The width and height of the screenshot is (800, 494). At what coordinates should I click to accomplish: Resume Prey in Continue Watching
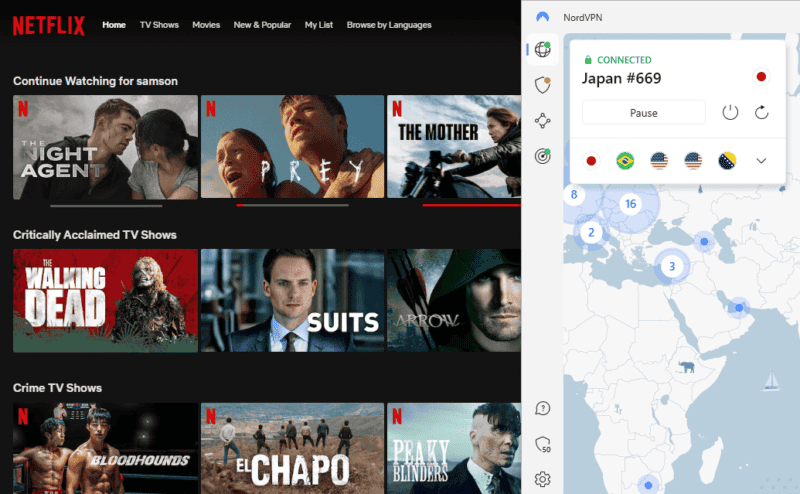(292, 146)
